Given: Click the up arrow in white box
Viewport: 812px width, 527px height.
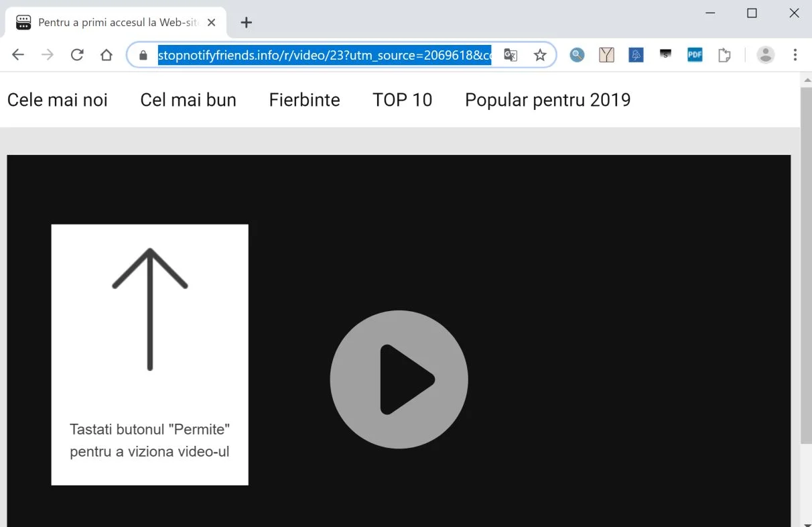Looking at the screenshot, I should (150, 309).
